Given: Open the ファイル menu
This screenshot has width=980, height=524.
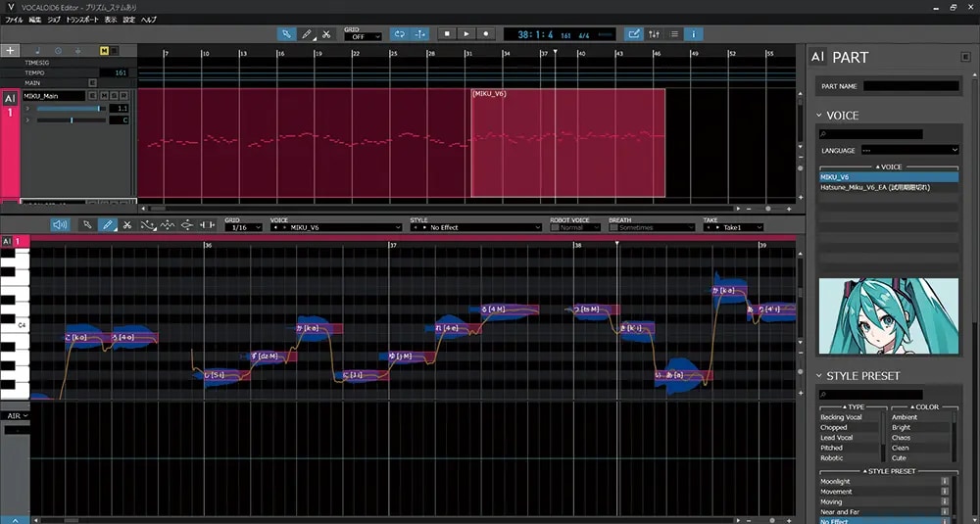Looking at the screenshot, I should (x=14, y=20).
